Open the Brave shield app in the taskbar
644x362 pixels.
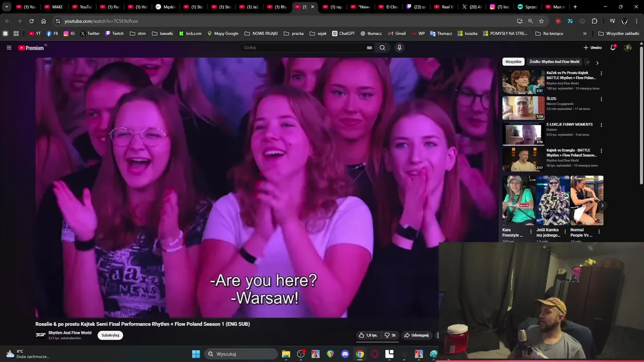tap(330, 354)
